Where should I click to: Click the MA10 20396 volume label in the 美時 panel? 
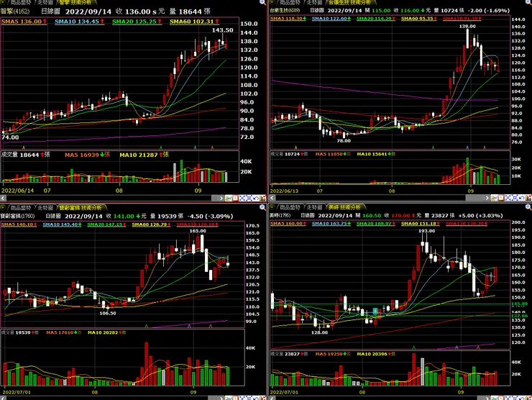[x=376, y=354]
